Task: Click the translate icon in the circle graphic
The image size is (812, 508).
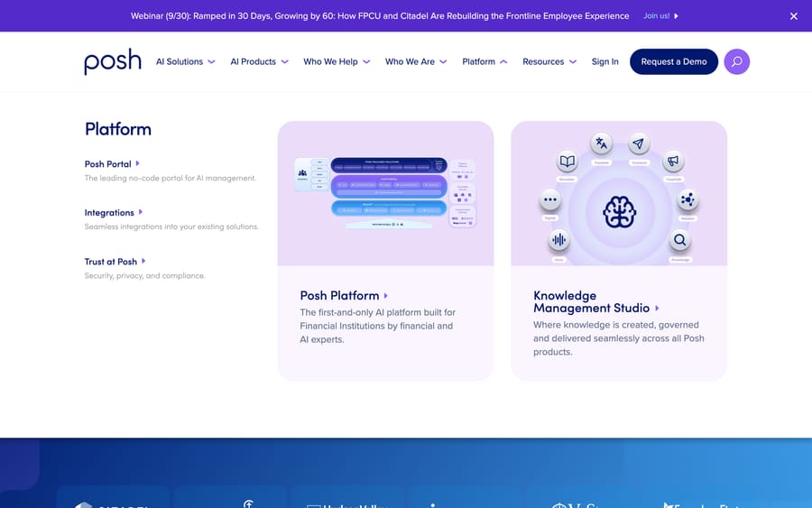Action: [x=601, y=143]
